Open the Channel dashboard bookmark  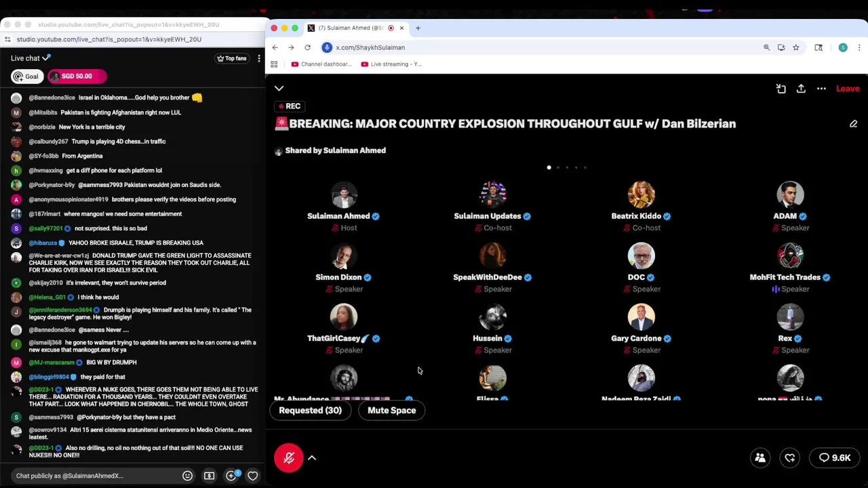[321, 64]
